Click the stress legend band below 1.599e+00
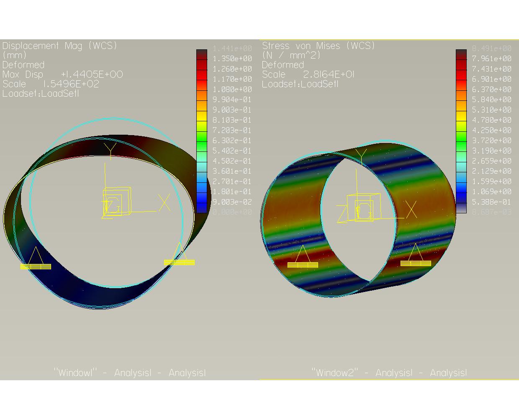The width and height of the screenshot is (519, 420). pyautogui.click(x=461, y=187)
